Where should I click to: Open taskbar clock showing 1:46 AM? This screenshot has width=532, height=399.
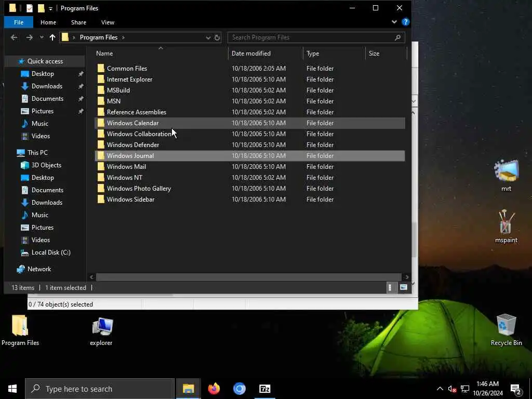coord(487,389)
